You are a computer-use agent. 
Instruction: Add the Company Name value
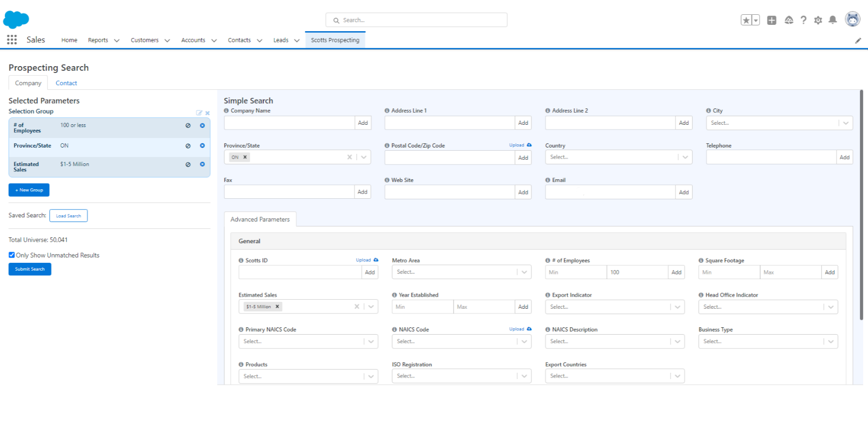click(x=363, y=123)
